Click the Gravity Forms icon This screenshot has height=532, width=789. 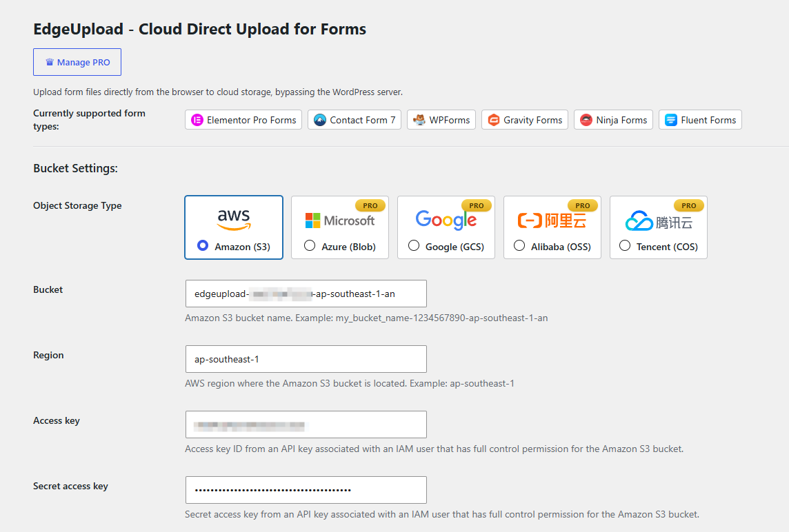[x=494, y=120]
